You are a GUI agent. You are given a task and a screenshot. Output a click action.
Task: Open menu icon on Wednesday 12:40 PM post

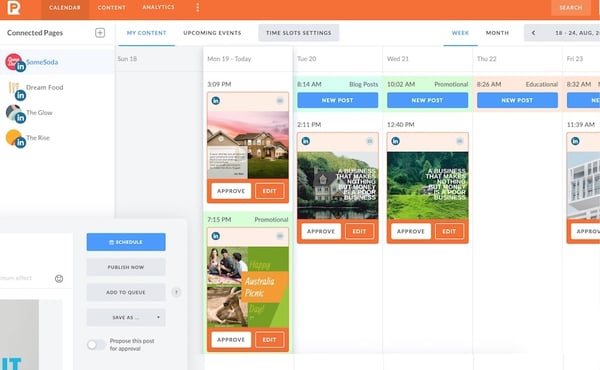[x=460, y=141]
